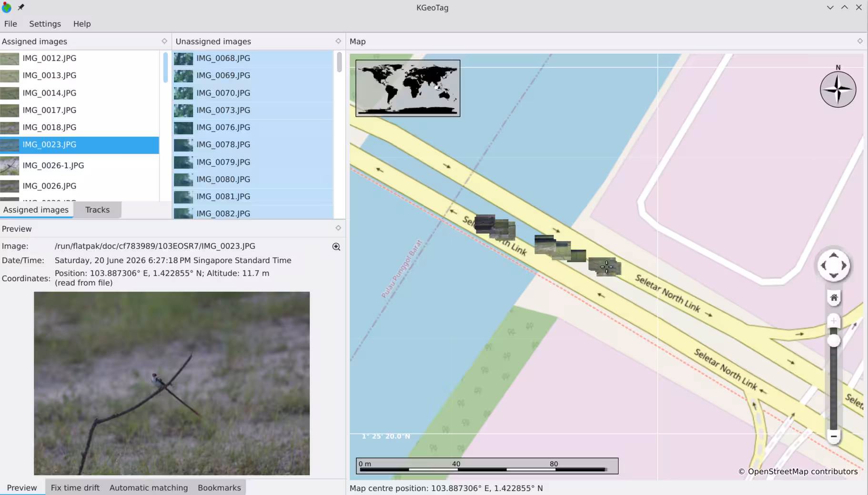This screenshot has width=868, height=495.
Task: Zoom out the map with minus button
Action: click(834, 436)
